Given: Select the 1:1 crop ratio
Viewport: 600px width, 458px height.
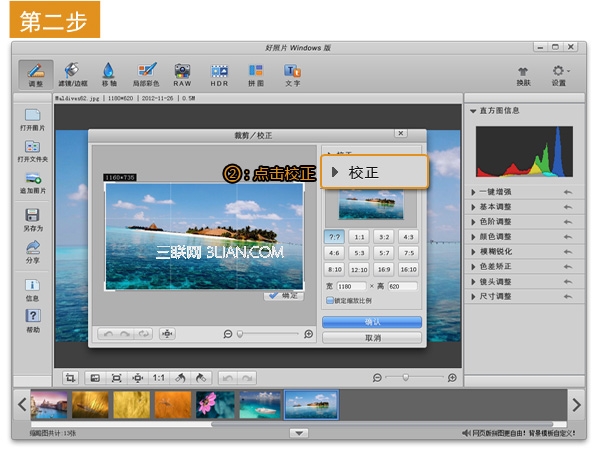Looking at the screenshot, I should click(359, 237).
